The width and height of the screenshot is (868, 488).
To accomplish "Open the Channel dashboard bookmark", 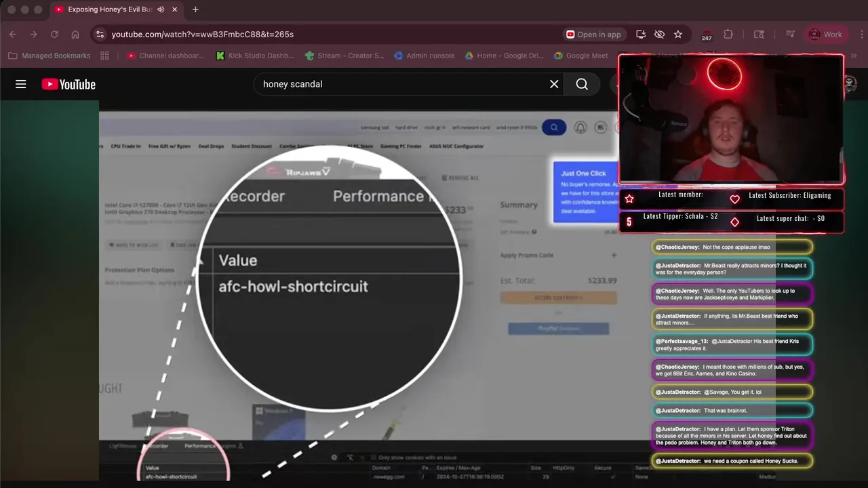I will pyautogui.click(x=165, y=56).
